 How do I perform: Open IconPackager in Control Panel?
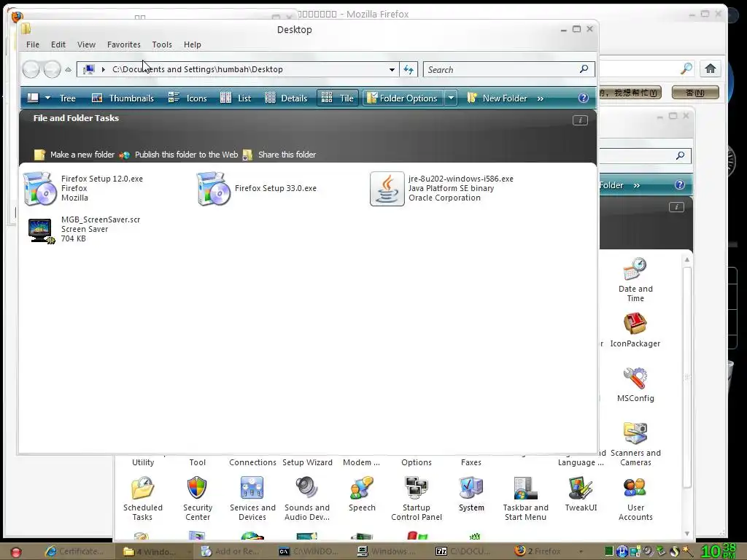(x=635, y=330)
